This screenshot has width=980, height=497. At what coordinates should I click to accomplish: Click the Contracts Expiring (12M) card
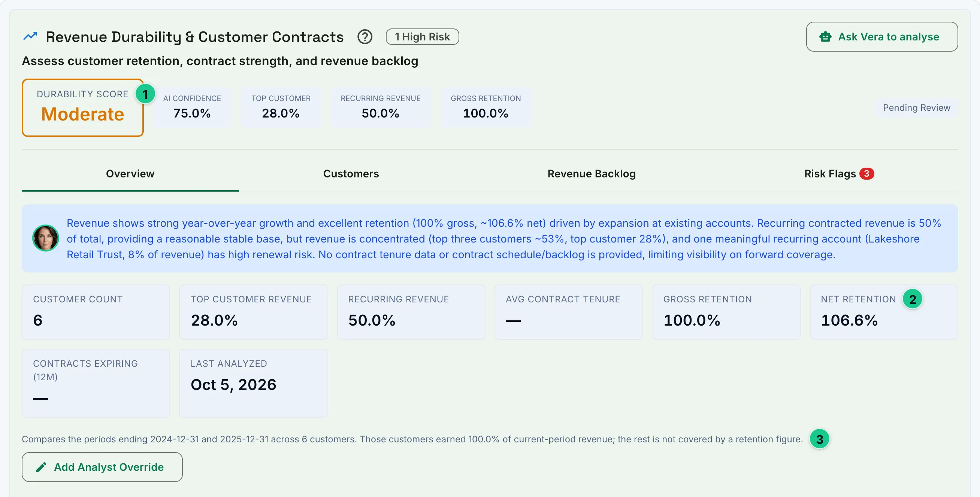(96, 383)
